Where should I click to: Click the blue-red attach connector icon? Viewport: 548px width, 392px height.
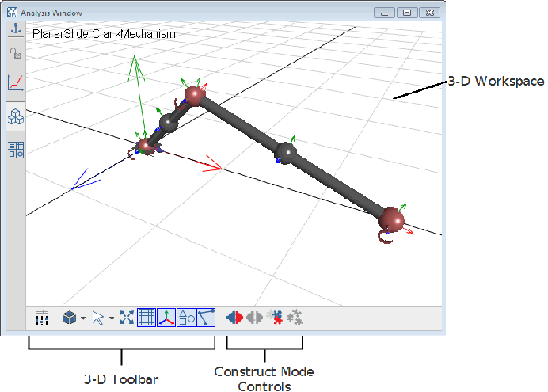pos(234,318)
